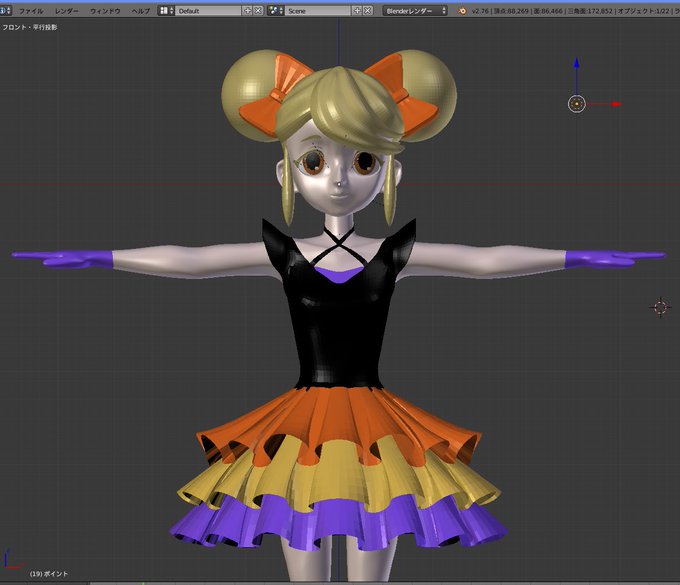Click the Default screen layout name field
The image size is (680, 585).
[x=209, y=10]
